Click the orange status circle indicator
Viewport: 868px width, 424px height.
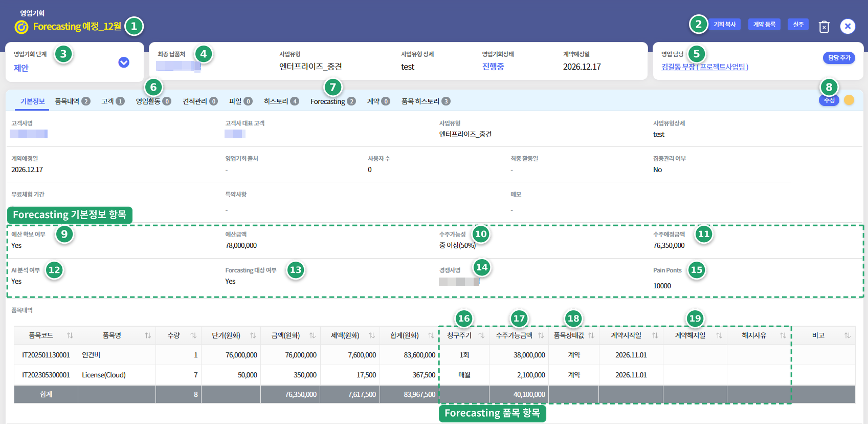849,100
